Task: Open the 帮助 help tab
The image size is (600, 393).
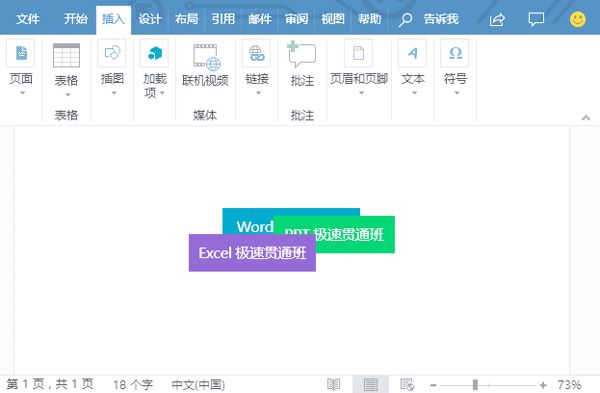Action: [x=369, y=19]
